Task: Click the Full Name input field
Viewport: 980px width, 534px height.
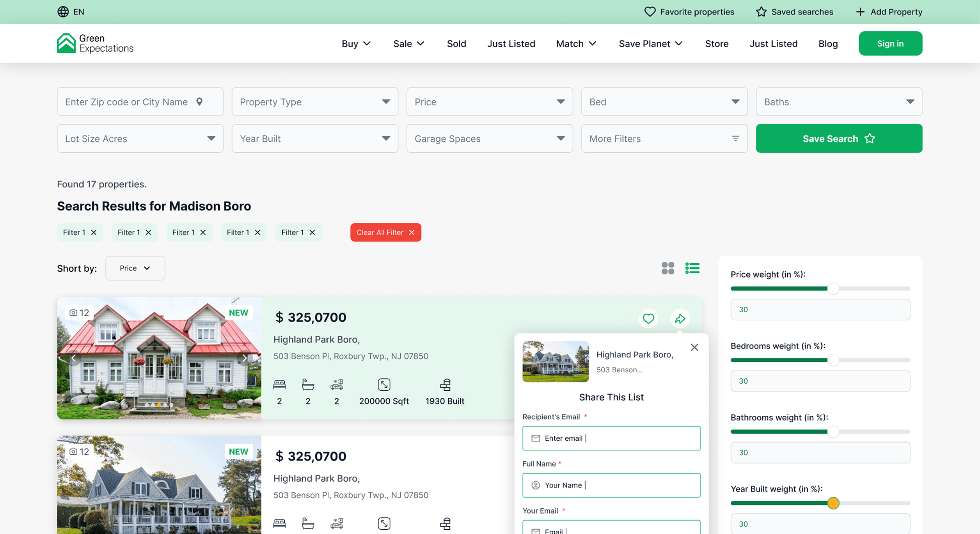Action: click(x=611, y=485)
